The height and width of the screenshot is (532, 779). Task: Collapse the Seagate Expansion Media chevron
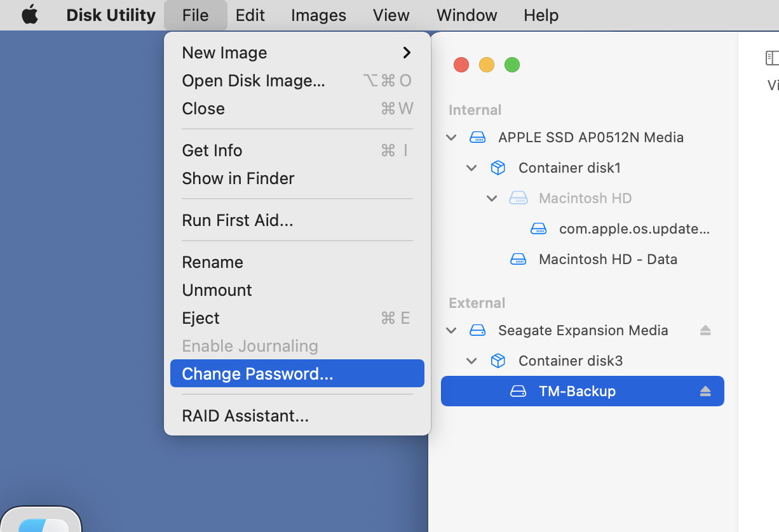451,330
